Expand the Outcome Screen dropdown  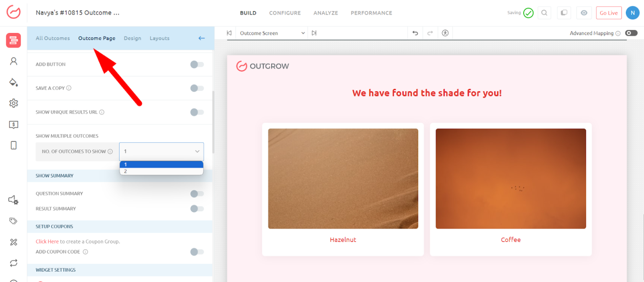pyautogui.click(x=272, y=33)
